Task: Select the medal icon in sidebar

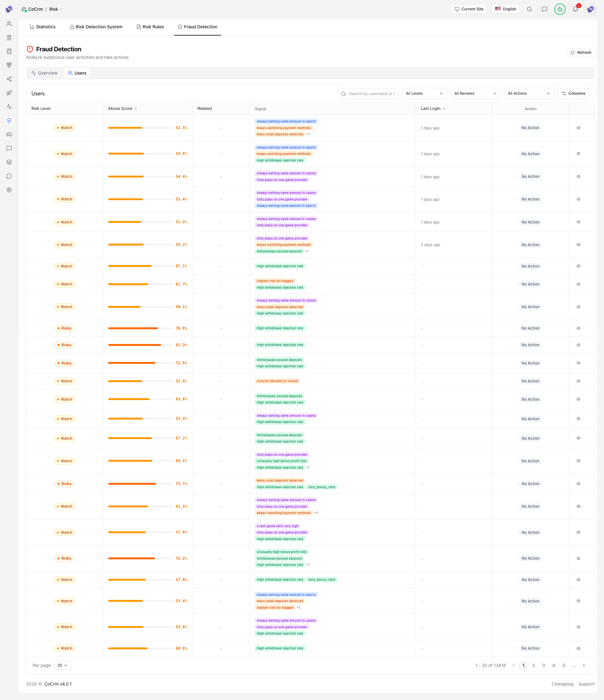Action: pyautogui.click(x=9, y=65)
